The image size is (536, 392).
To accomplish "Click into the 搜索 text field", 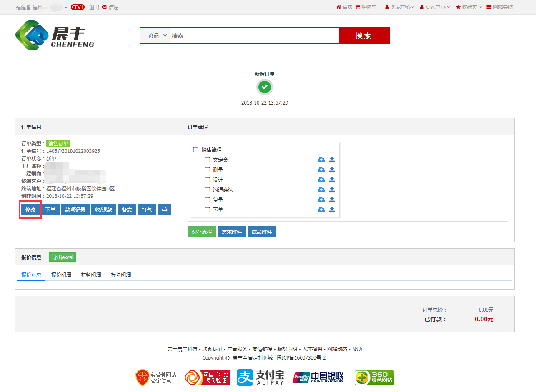I will 254,36.
